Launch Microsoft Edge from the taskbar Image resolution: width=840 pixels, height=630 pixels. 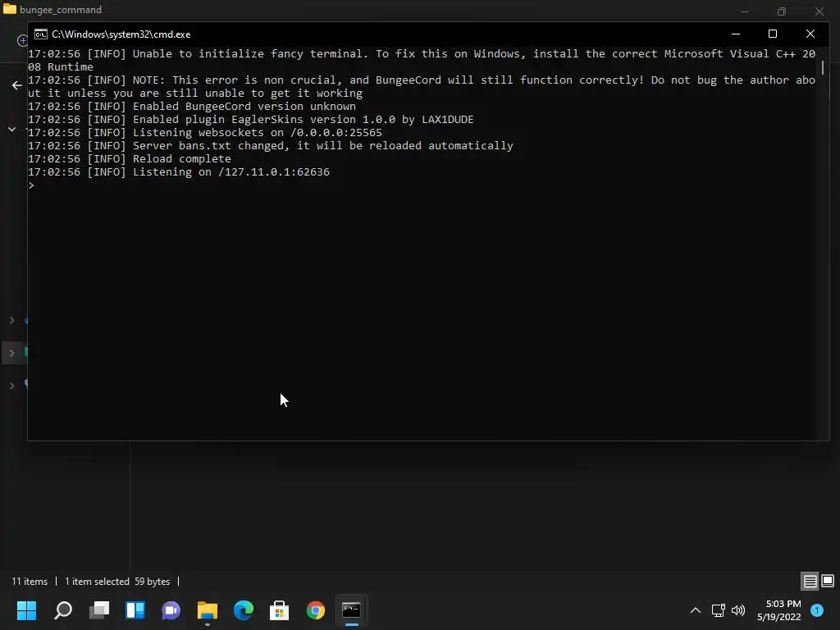(x=243, y=609)
